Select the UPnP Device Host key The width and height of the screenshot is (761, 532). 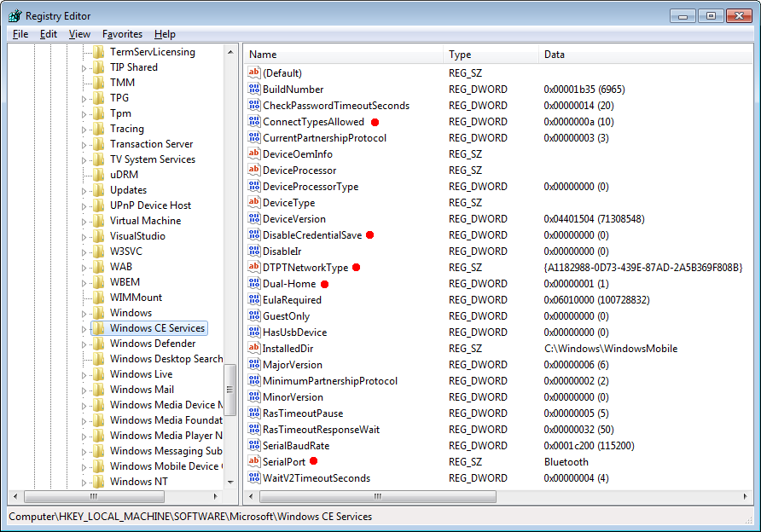pos(150,205)
